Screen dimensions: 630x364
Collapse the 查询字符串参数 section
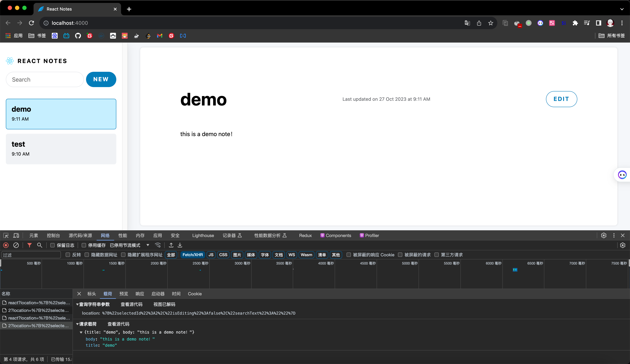point(77,304)
